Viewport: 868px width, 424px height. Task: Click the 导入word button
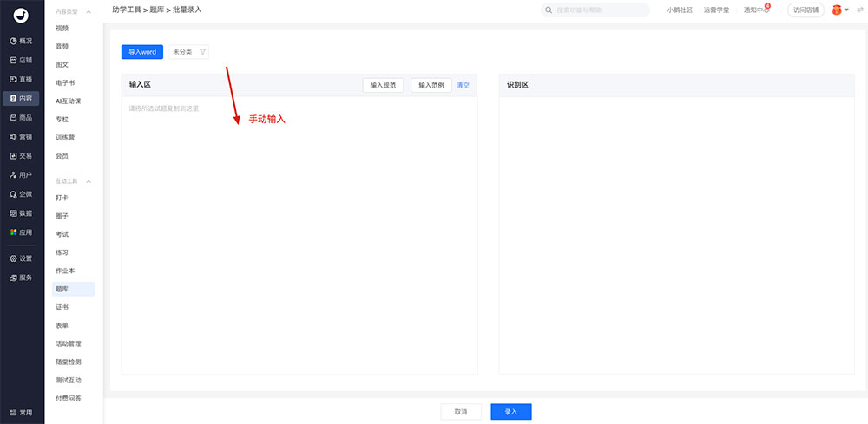142,52
